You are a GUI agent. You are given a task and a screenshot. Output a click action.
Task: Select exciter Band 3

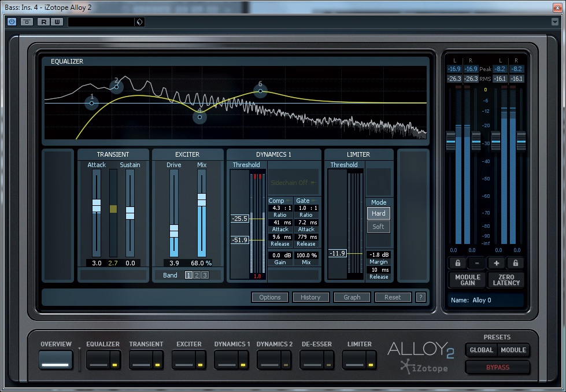205,275
